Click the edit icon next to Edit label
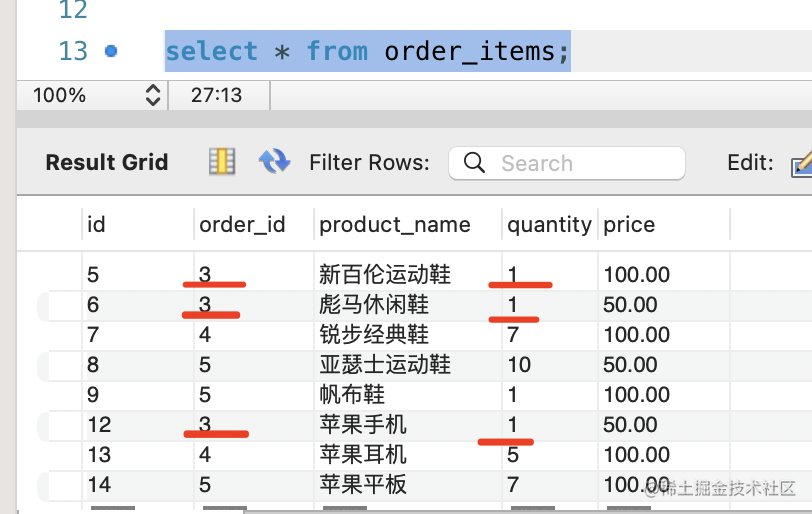 pyautogui.click(x=801, y=163)
